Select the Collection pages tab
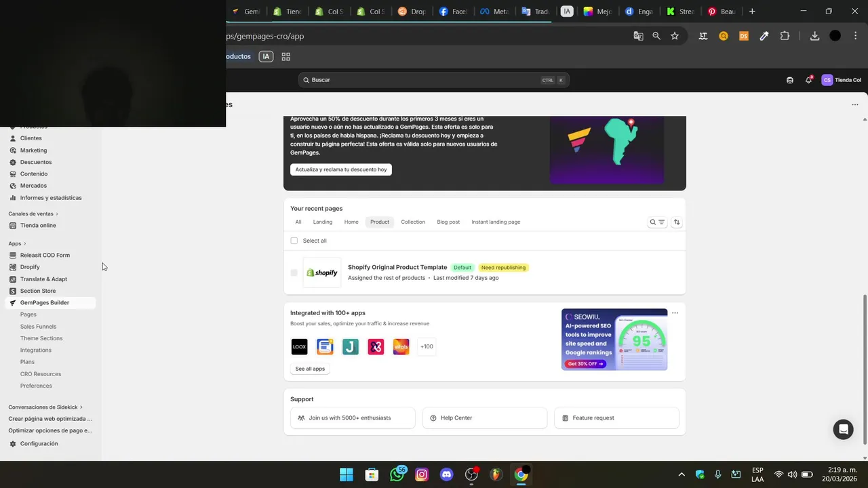This screenshot has height=488, width=868. pos(413,222)
